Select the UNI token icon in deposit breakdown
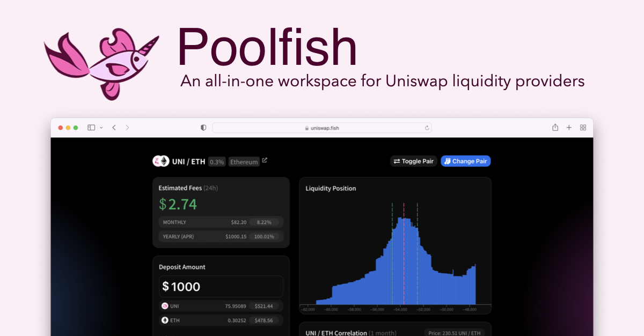The width and height of the screenshot is (644, 336). tap(164, 306)
